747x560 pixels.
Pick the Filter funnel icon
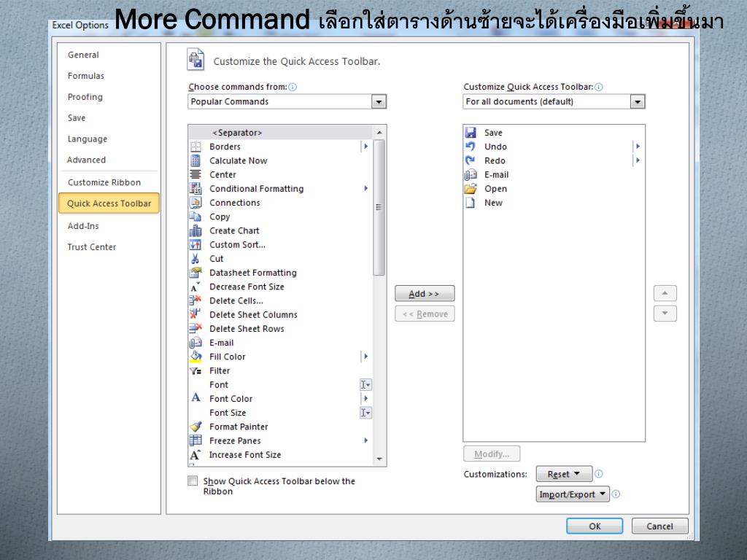tap(196, 370)
